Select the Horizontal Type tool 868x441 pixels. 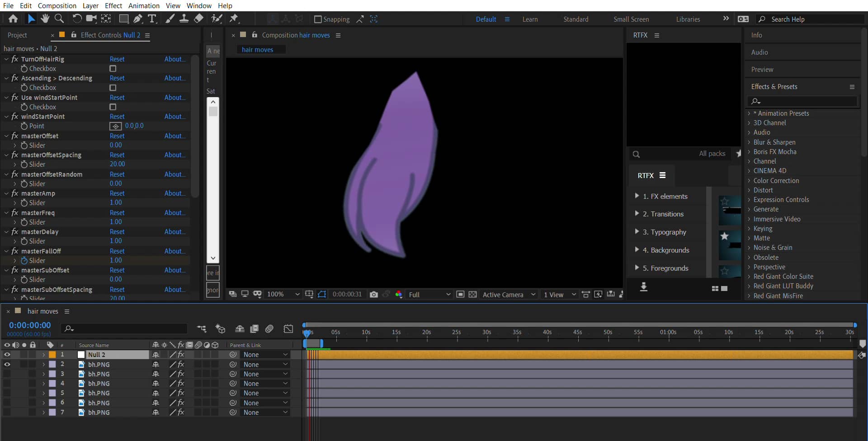click(152, 19)
